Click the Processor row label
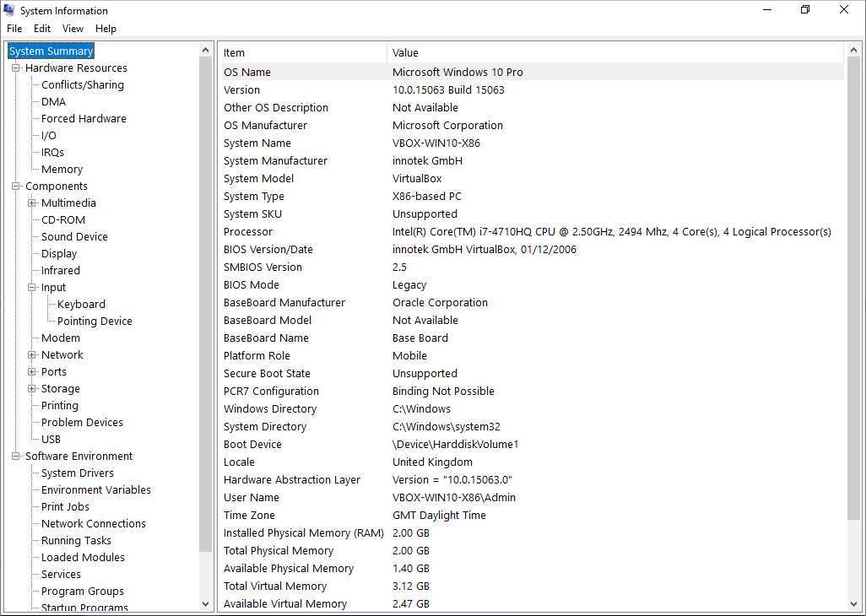866x616 pixels. click(248, 232)
